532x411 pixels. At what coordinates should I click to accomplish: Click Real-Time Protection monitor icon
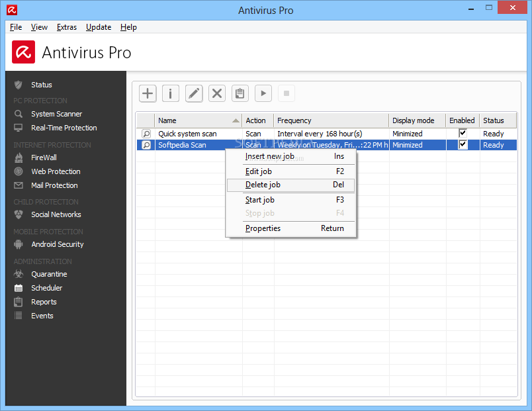[19, 128]
